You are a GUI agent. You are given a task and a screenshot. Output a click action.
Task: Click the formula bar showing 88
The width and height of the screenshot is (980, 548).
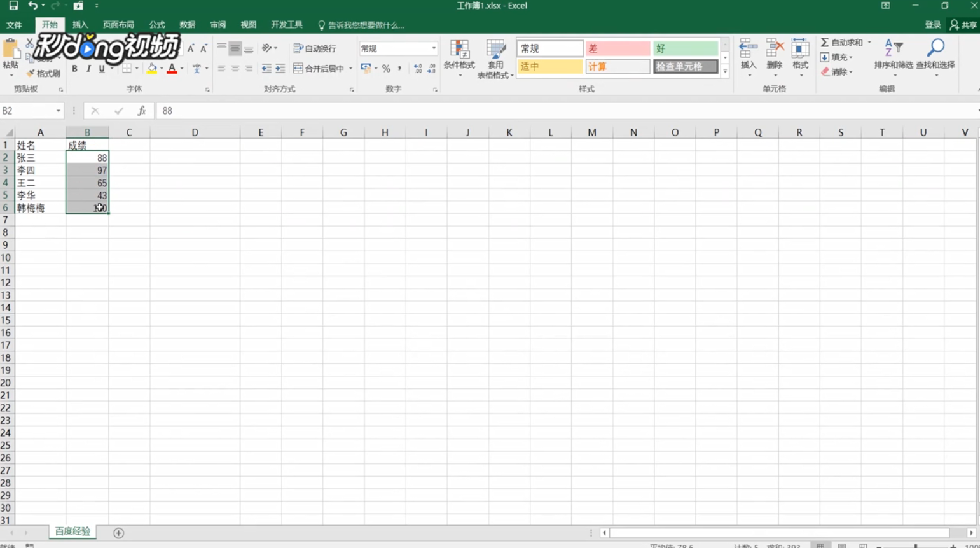point(565,111)
